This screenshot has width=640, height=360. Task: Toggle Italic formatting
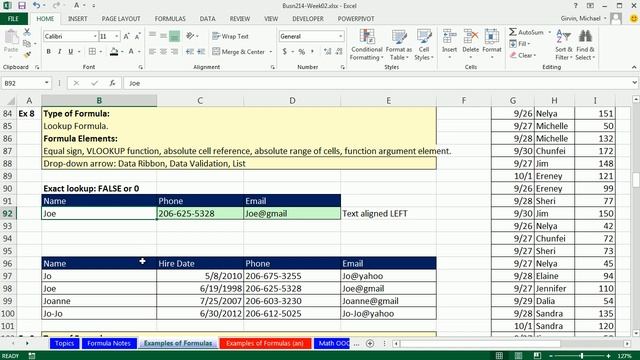(x=60, y=51)
